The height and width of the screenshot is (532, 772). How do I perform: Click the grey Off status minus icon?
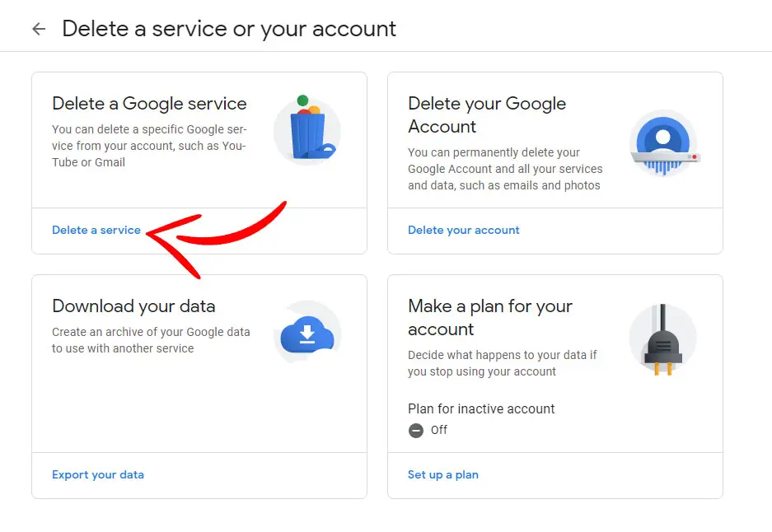(416, 430)
